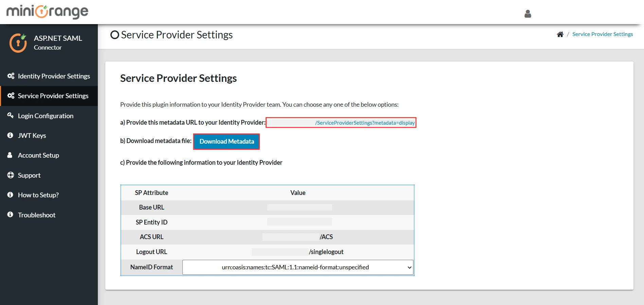This screenshot has height=305, width=644.
Task: Open the user profile icon
Action: pyautogui.click(x=528, y=14)
